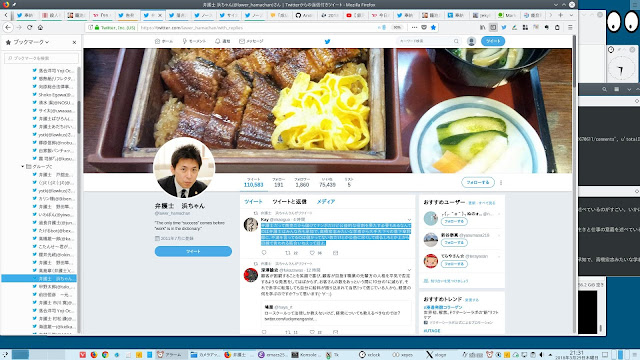Switch to the ツイート tab on profile
Image resolution: width=640 pixels, height=360 pixels.
click(253, 202)
